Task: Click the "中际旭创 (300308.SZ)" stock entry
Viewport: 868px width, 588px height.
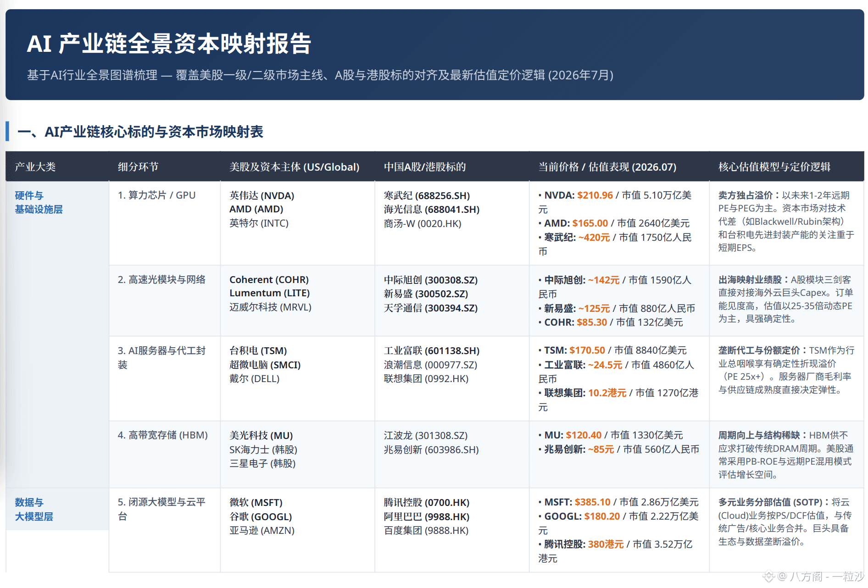Action: tap(431, 280)
